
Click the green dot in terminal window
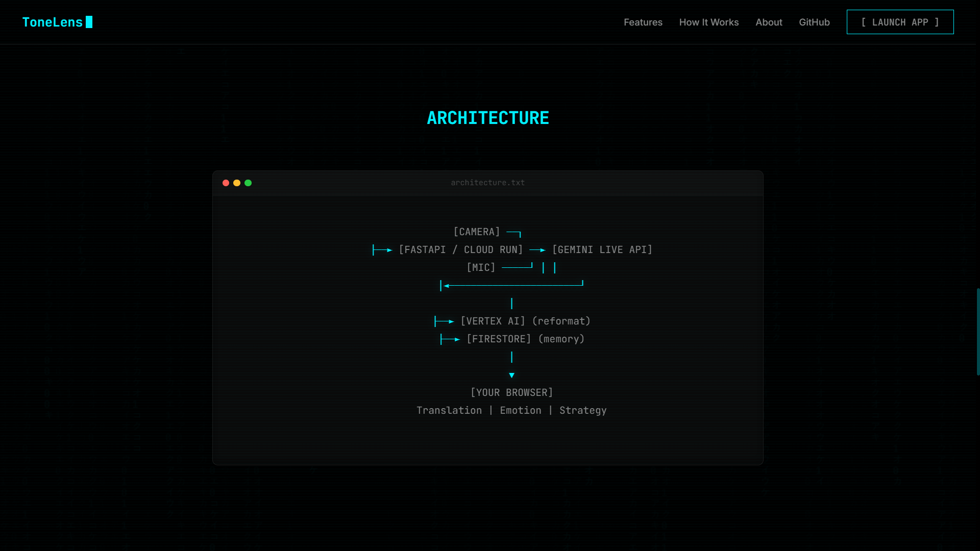pyautogui.click(x=248, y=183)
